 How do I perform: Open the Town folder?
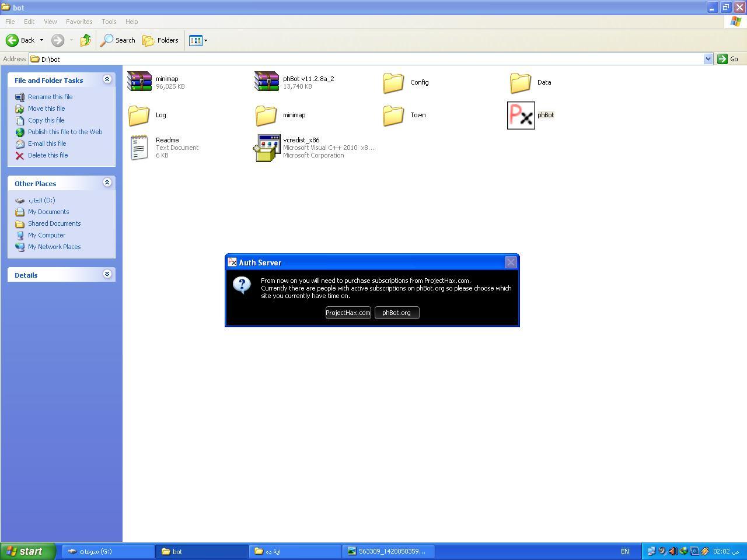393,115
